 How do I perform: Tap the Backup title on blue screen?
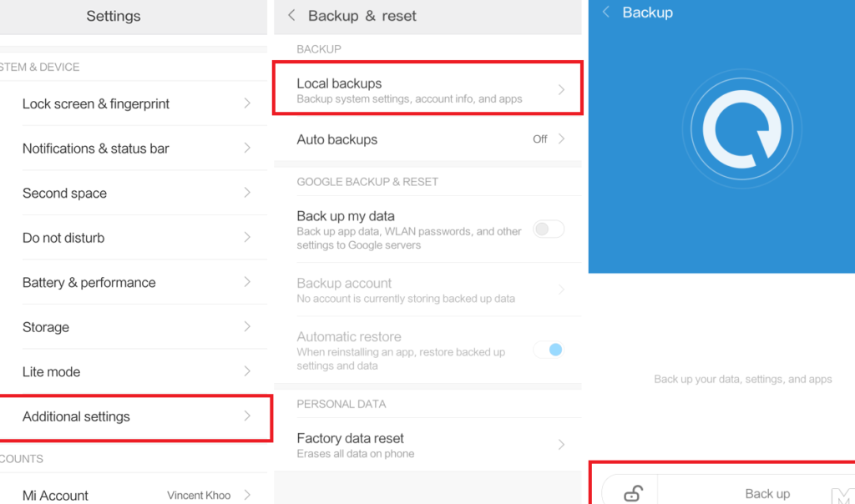pyautogui.click(x=648, y=13)
